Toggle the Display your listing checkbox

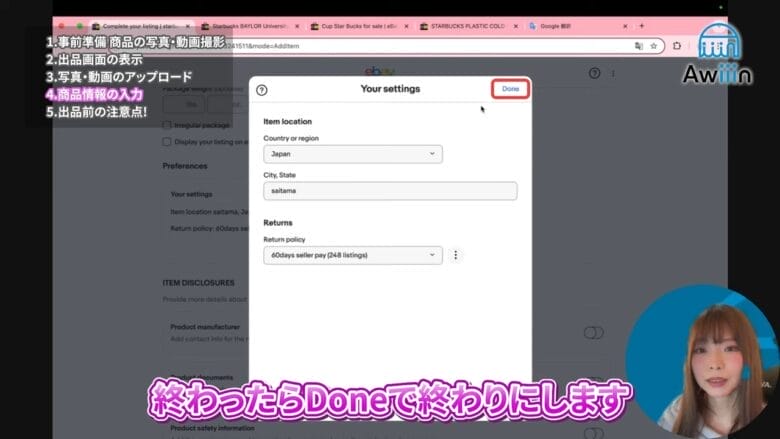tap(167, 142)
